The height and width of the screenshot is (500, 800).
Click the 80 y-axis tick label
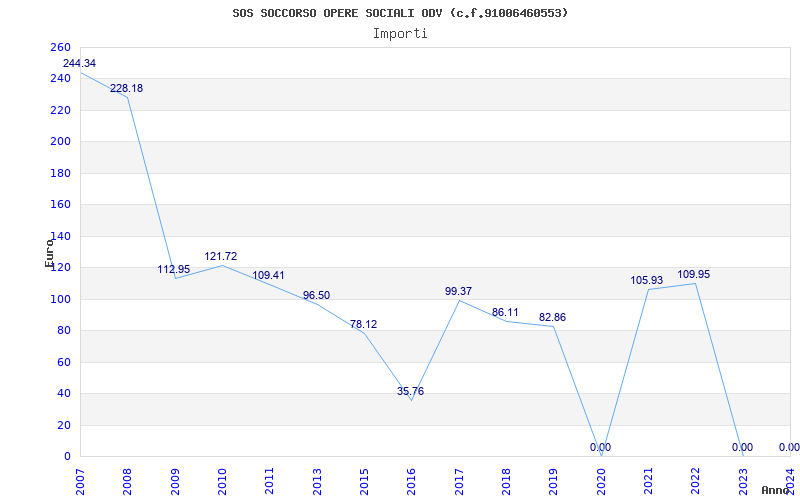click(64, 331)
